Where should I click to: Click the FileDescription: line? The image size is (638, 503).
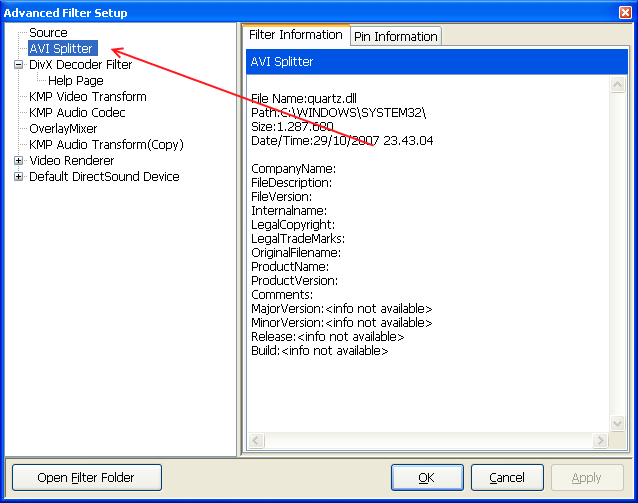click(291, 183)
